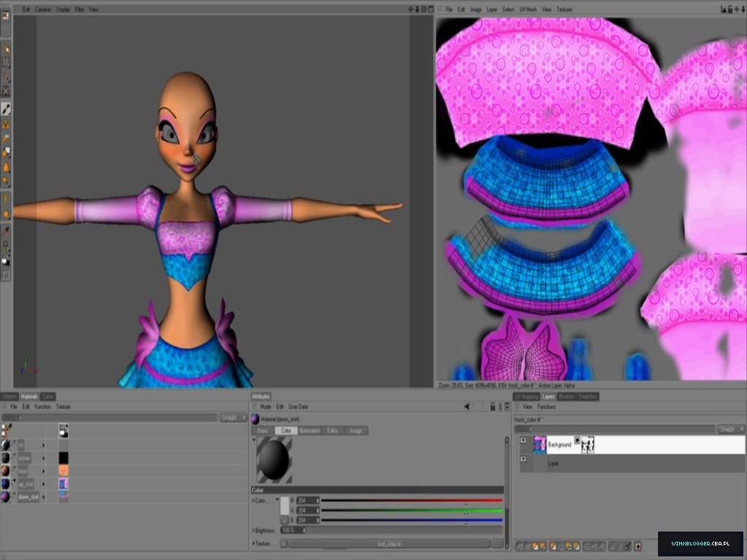Screen dimensions: 747x560
Task: Open the Color tab in Attributes
Action: pos(286,430)
